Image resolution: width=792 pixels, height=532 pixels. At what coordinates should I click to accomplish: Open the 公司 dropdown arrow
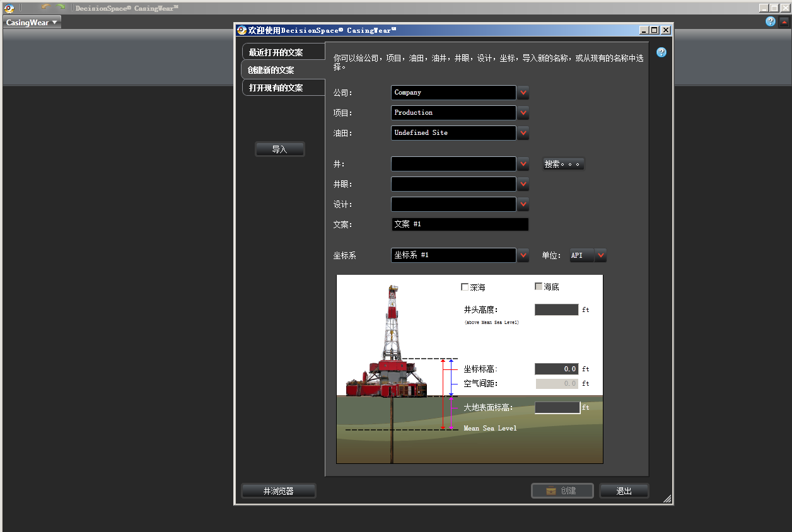(x=523, y=93)
